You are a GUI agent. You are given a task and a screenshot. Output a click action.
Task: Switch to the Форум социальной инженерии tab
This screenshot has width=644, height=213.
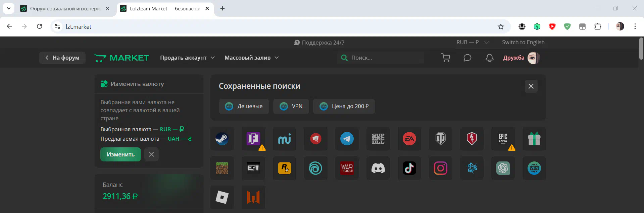tap(65, 9)
